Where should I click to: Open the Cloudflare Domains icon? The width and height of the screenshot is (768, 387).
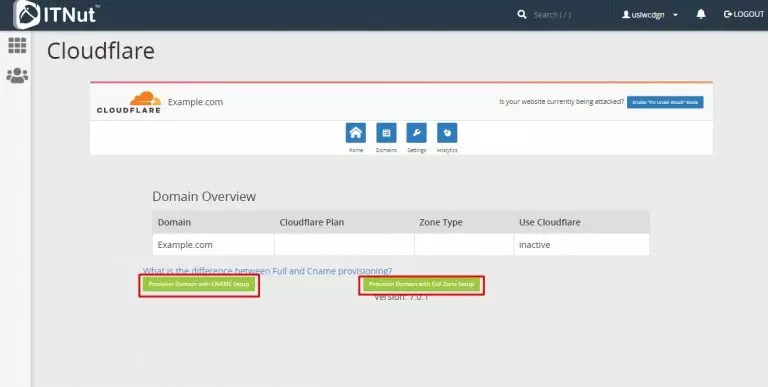pos(386,133)
